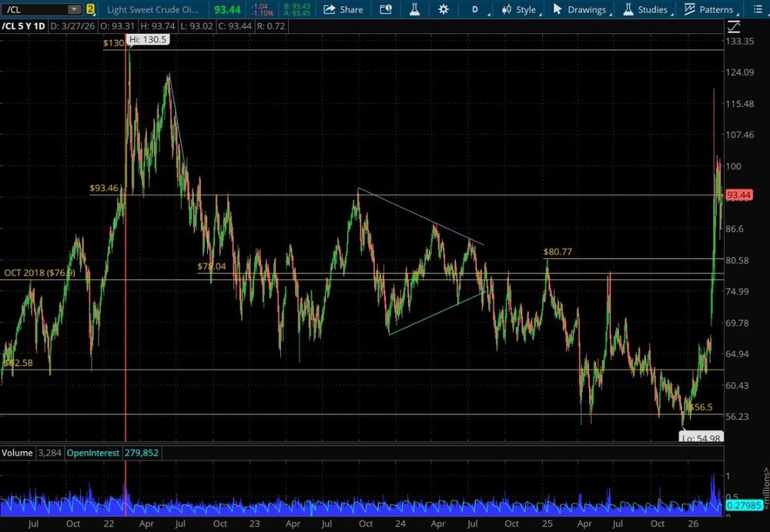The image size is (770, 532).
Task: Click the Studies beaker icon
Action: coord(628,10)
